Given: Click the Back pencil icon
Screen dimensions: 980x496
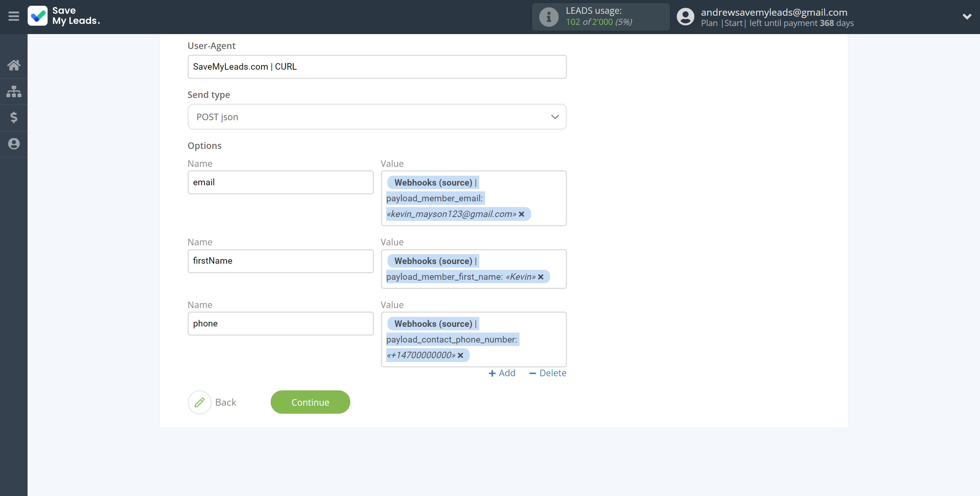Looking at the screenshot, I should [199, 402].
